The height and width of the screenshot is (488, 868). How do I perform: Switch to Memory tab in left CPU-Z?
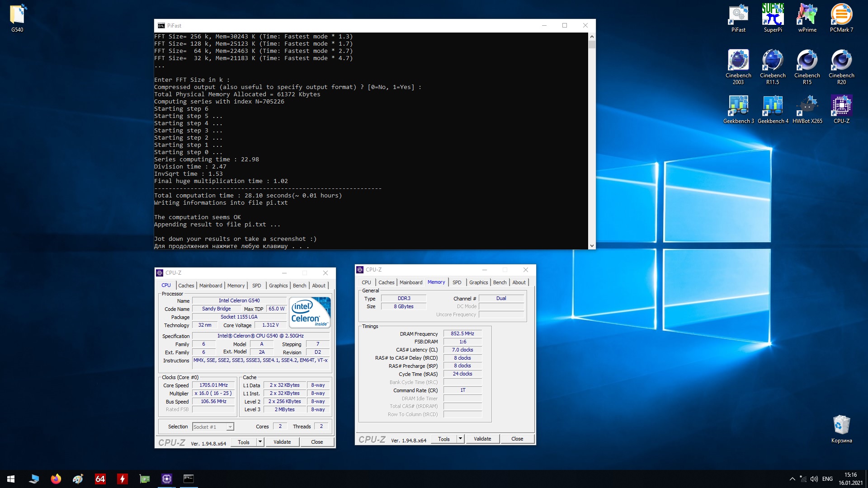coord(236,286)
